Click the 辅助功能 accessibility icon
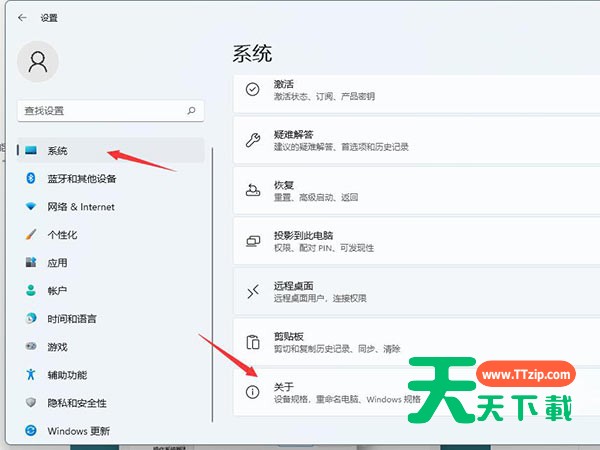Viewport: 600px width, 450px height. 30,374
